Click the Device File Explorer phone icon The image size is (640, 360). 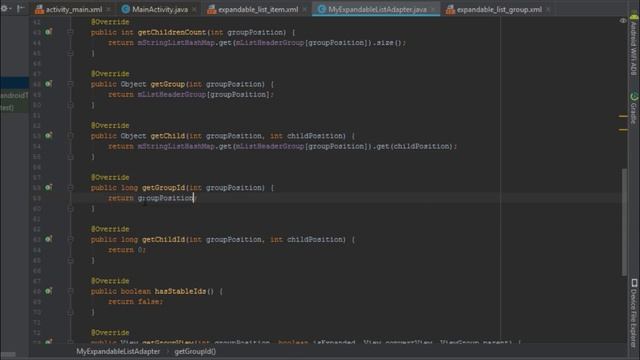[634, 282]
